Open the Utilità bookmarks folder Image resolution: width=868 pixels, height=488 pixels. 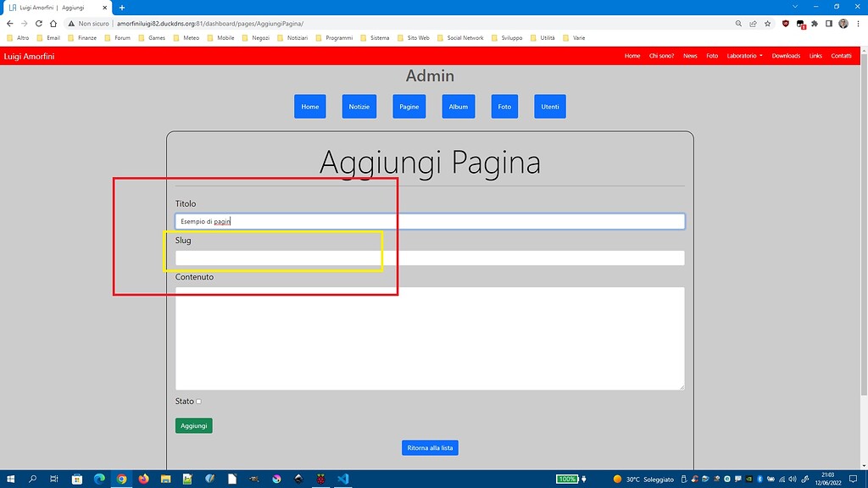tap(547, 37)
